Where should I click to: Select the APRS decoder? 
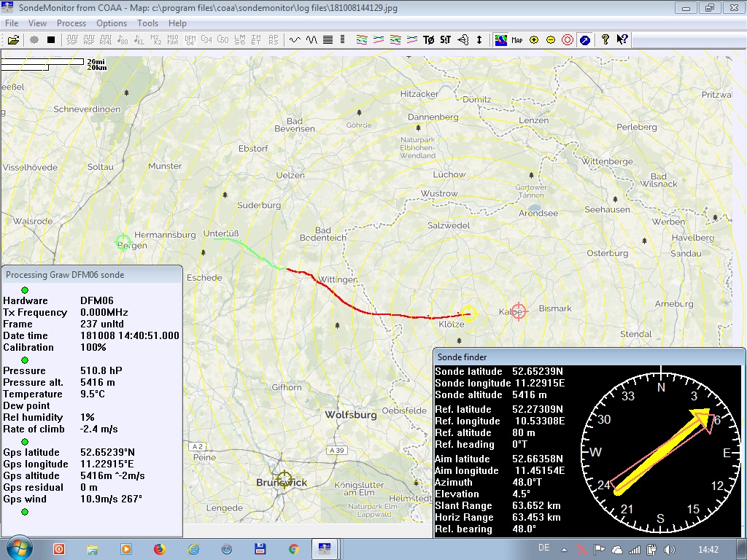(x=273, y=40)
